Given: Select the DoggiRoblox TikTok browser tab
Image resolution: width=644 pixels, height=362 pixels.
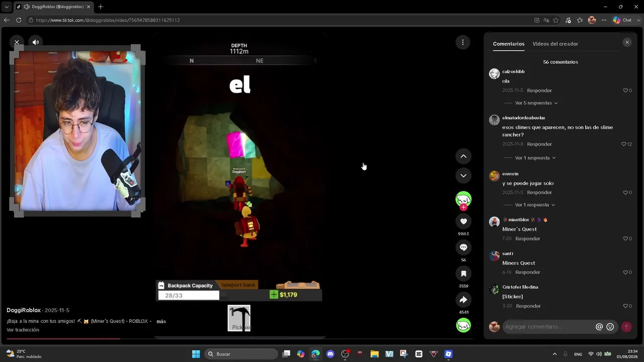Looking at the screenshot, I should pos(53,7).
